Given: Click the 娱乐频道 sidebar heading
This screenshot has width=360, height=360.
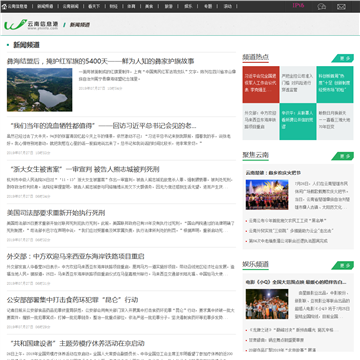Looking at the screenshot, I should coord(256,264).
